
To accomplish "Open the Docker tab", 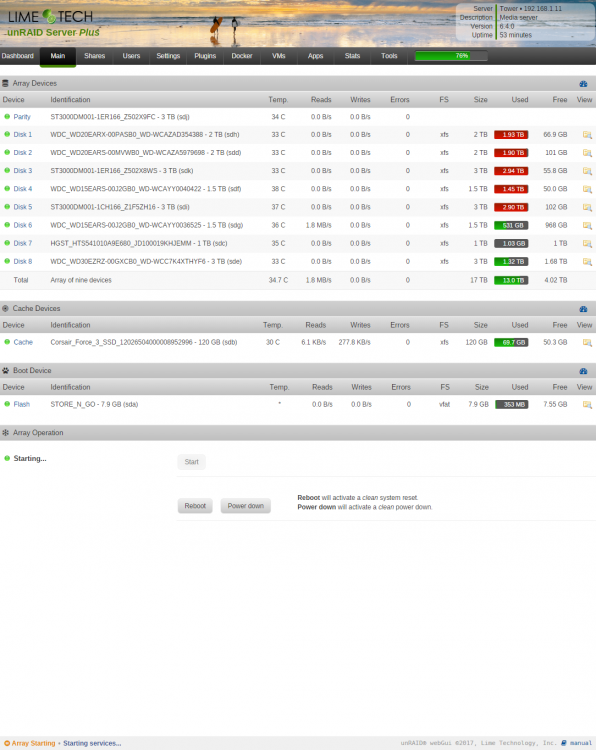I will pos(242,56).
